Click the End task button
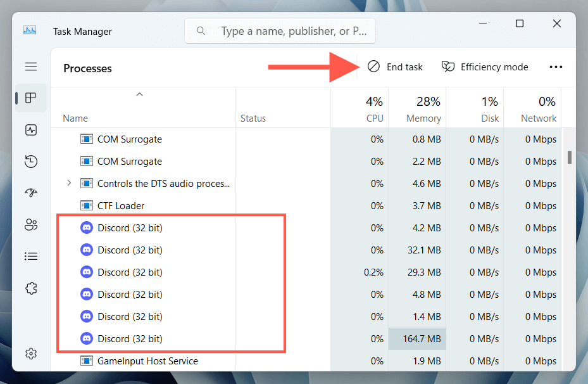Viewport: 588px width, 384px height. (x=395, y=67)
